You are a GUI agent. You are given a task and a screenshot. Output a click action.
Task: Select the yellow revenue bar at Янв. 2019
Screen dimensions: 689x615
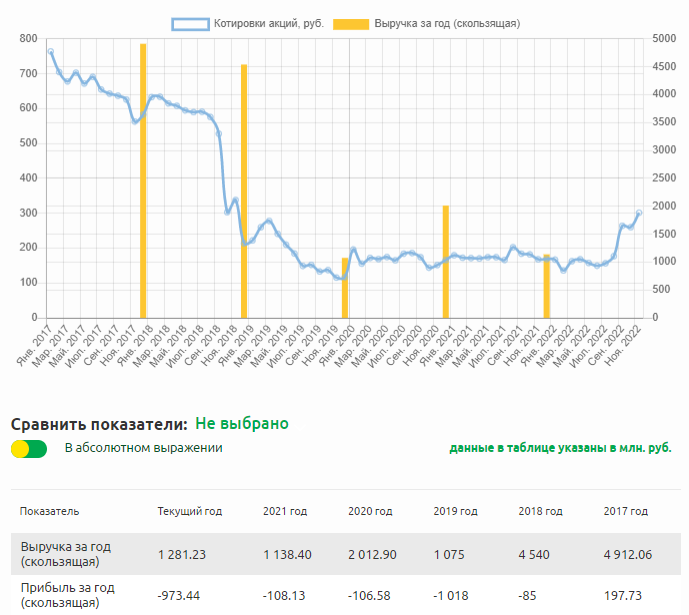click(244, 190)
